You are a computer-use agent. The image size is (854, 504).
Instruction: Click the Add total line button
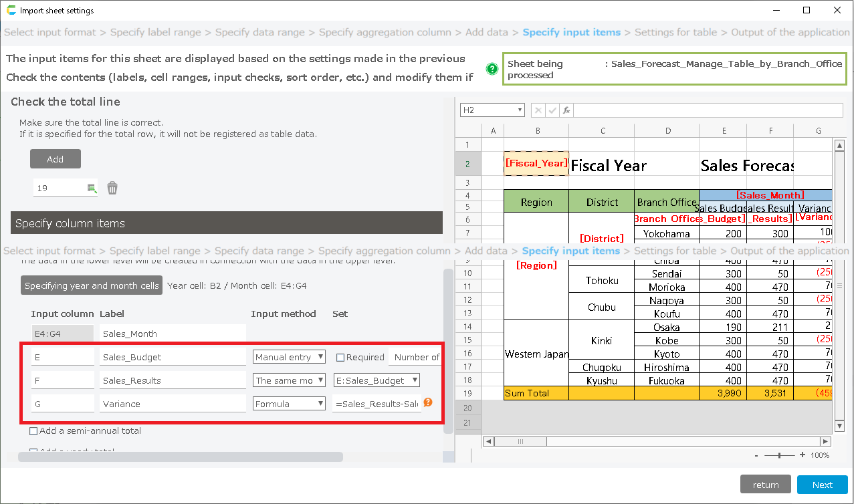coord(56,159)
